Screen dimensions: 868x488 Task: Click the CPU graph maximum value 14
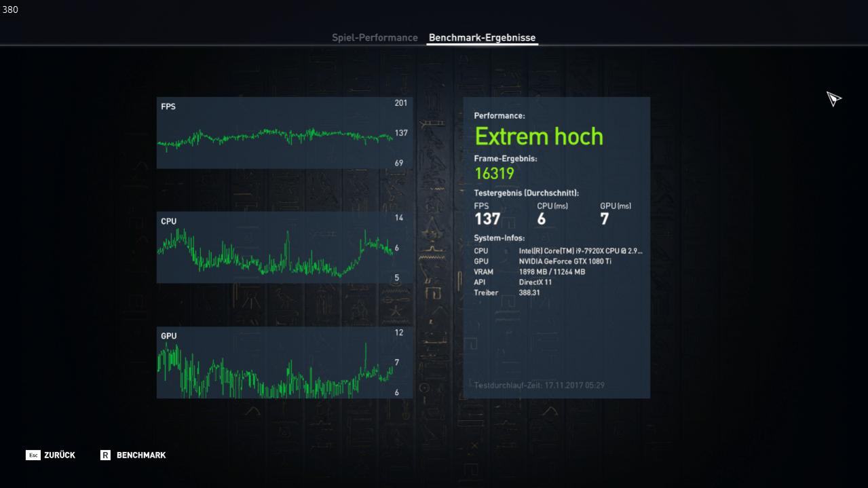(x=399, y=218)
